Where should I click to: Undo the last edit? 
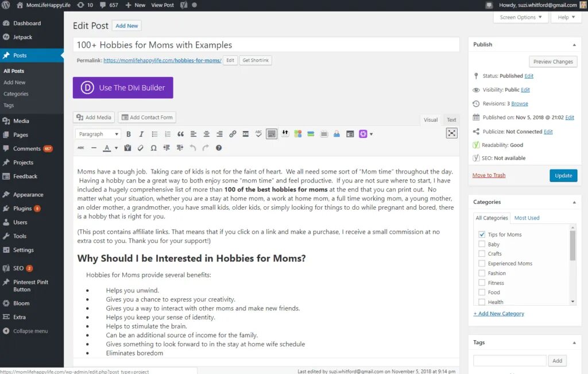[193, 148]
